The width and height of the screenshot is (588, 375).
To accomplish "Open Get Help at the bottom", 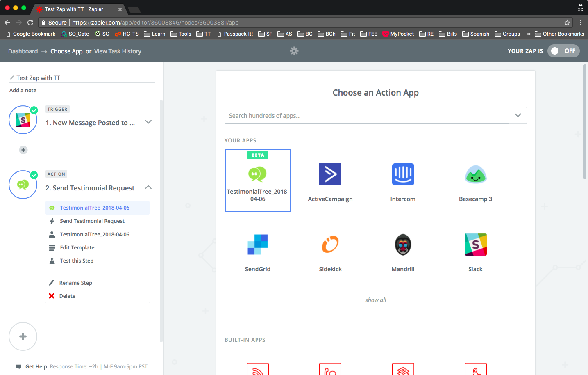I will pyautogui.click(x=36, y=367).
